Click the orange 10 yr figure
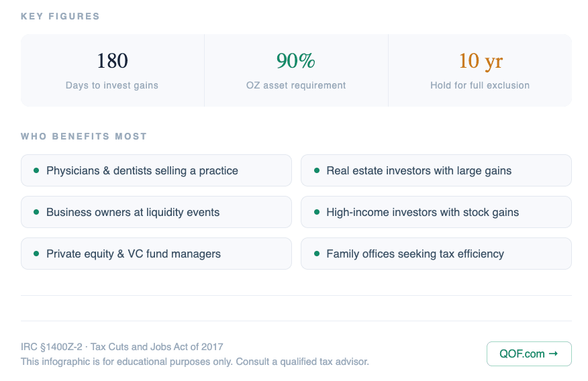 click(x=480, y=61)
